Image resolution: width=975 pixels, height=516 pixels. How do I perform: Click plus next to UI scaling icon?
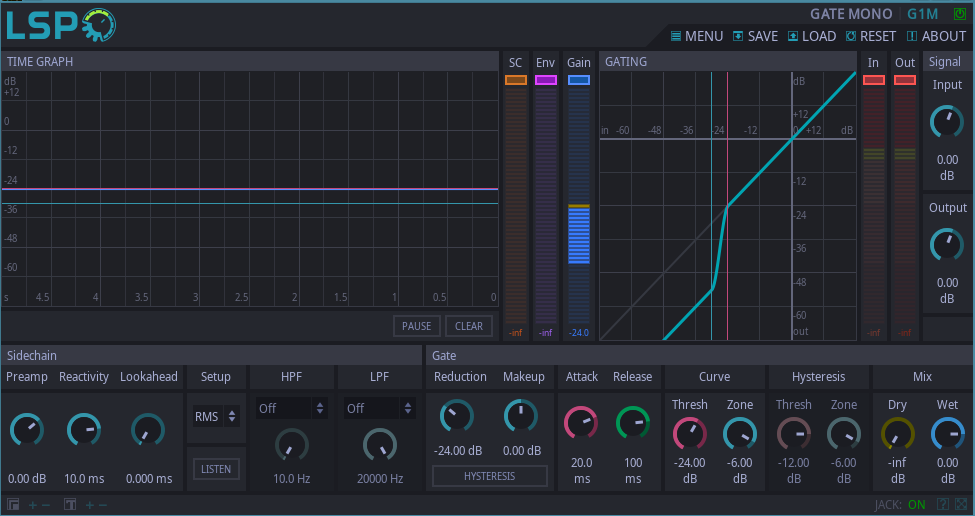[x=33, y=505]
